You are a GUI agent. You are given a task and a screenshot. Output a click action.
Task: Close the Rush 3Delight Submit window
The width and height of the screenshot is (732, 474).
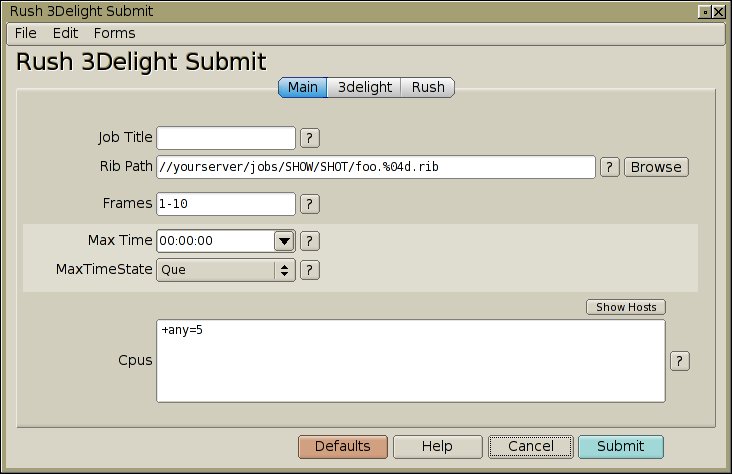point(719,12)
